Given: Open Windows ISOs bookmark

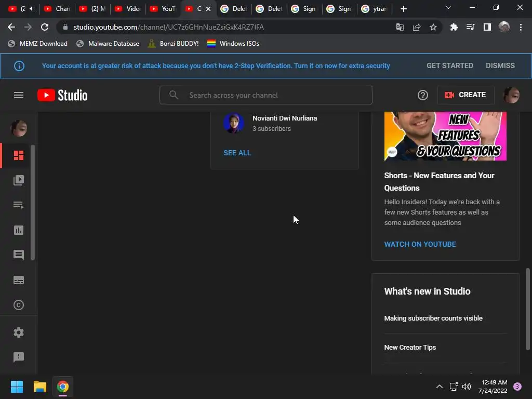Looking at the screenshot, I should point(233,44).
